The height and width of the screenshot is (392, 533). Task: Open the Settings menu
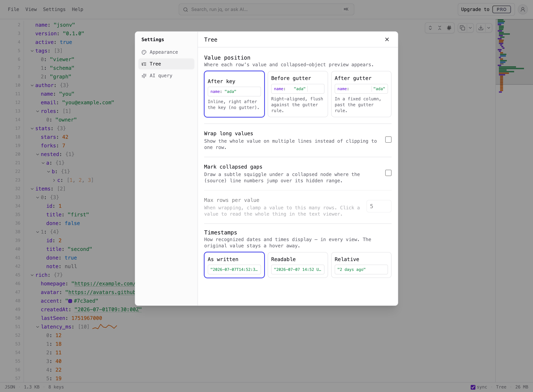(x=54, y=9)
